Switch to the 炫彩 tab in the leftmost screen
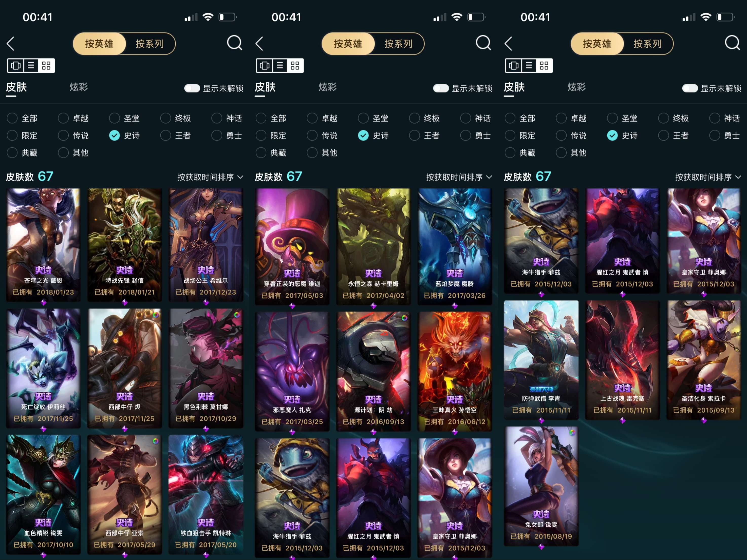The image size is (747, 560). coord(79,87)
